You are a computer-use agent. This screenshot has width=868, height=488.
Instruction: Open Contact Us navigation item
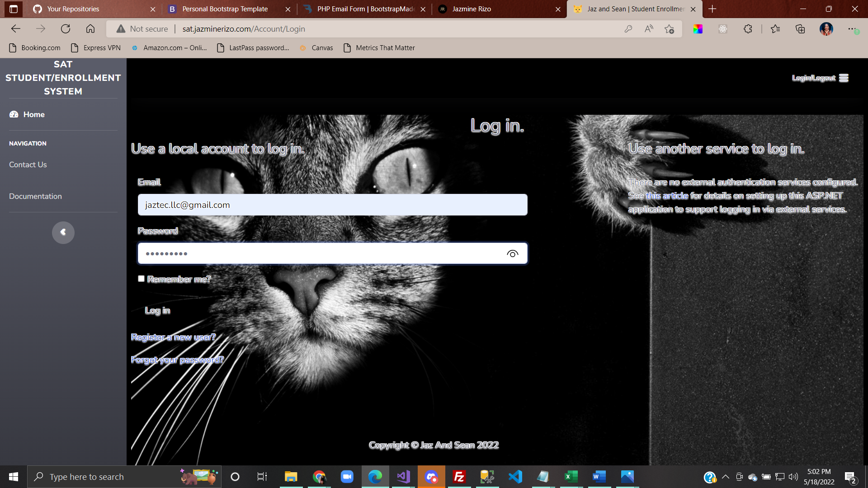(28, 164)
